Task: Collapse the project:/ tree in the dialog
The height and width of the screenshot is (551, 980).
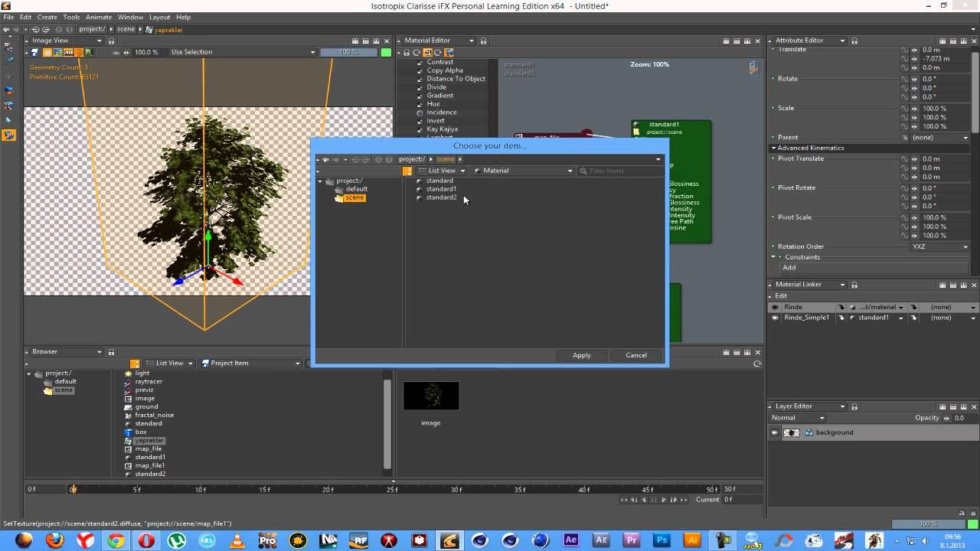Action: point(320,181)
